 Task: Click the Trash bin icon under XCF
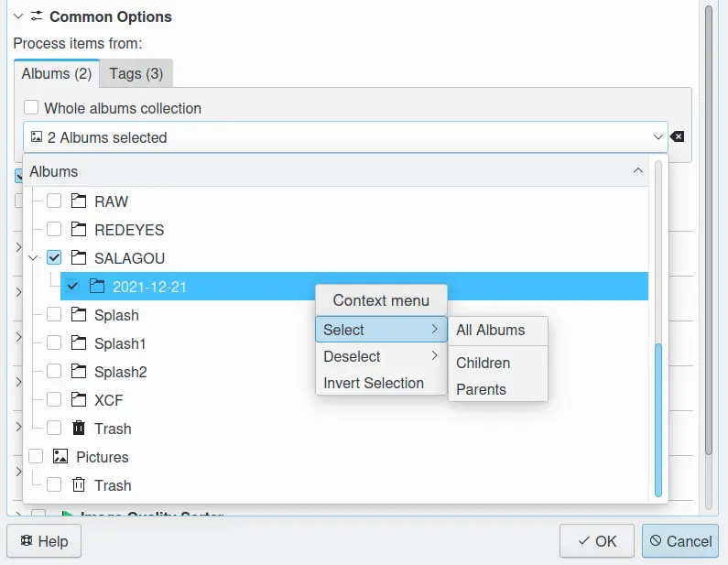point(79,429)
